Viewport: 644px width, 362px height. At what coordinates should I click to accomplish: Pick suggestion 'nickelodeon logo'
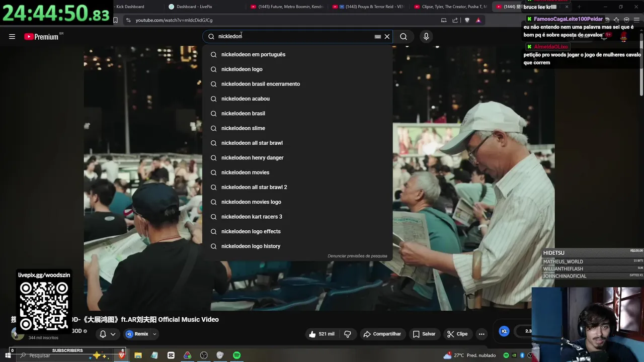click(297, 69)
